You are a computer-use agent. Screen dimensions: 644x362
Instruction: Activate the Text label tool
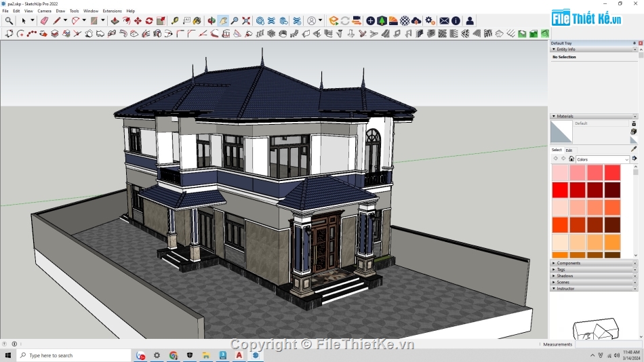tap(186, 20)
